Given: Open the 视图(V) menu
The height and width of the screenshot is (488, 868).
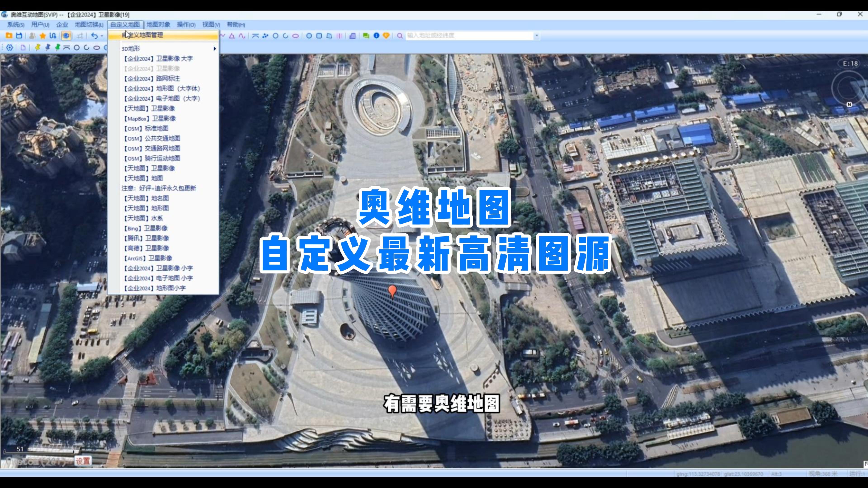Looking at the screenshot, I should [x=211, y=25].
